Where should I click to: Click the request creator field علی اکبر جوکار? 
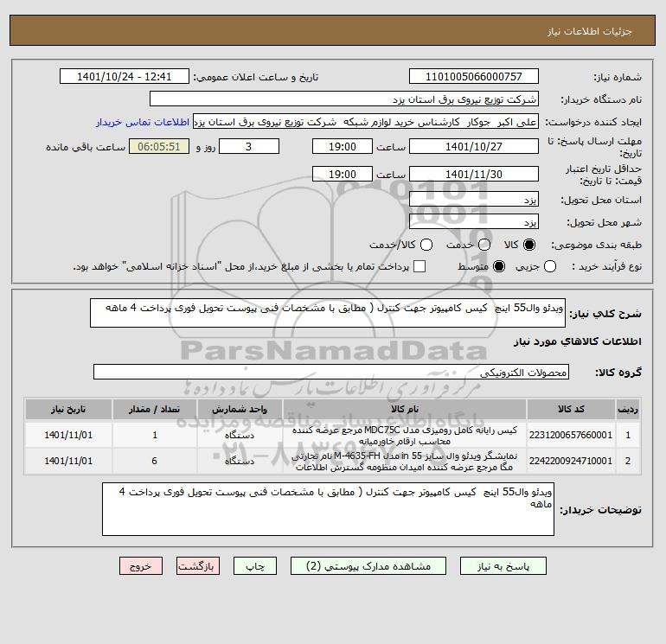click(366, 122)
